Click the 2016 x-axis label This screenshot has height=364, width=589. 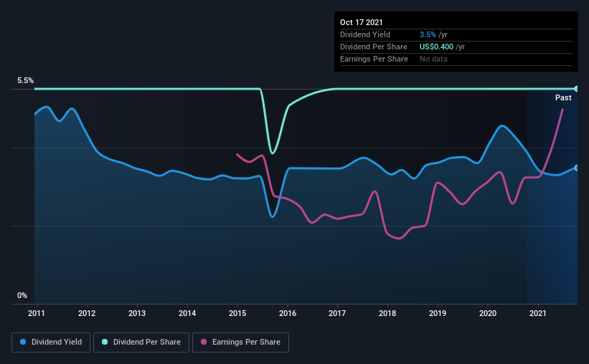click(288, 313)
